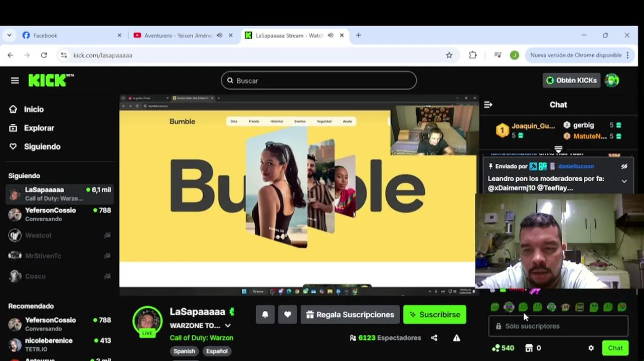Open Chrome three-dot menu

pos(627,55)
